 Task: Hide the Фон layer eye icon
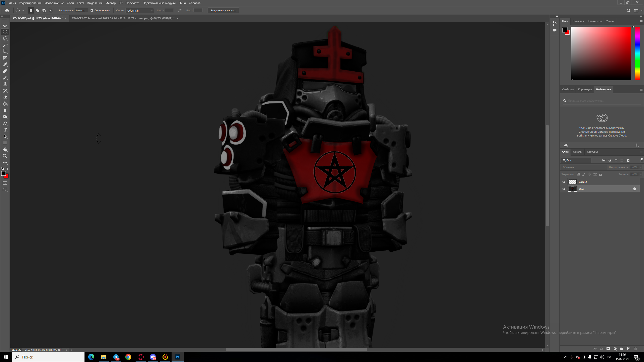click(x=564, y=189)
